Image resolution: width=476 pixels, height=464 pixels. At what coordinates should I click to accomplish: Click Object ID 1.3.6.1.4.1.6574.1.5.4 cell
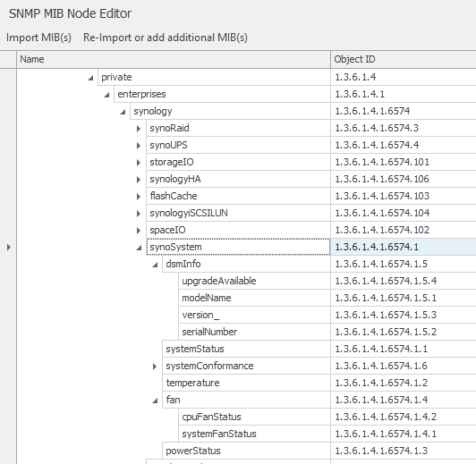(404, 281)
